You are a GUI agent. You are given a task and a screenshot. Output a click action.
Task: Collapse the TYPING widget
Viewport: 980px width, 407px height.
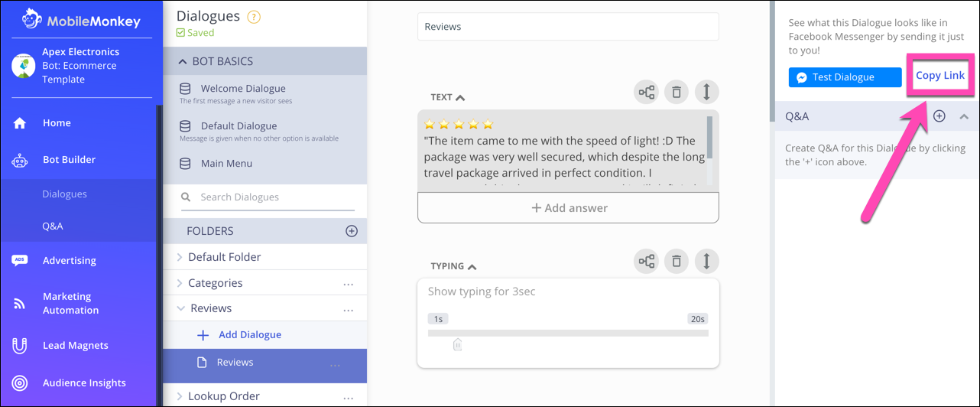pos(472,267)
